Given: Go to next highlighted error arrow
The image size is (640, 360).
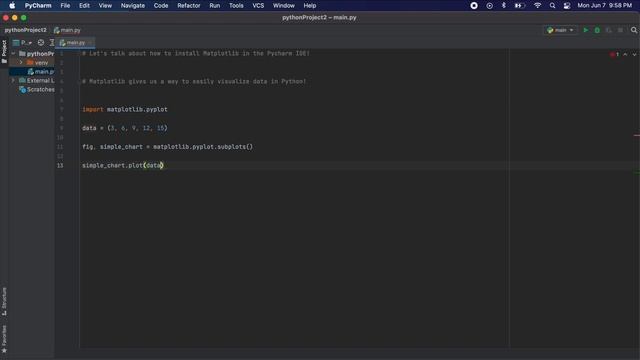Looking at the screenshot, I should (x=634, y=54).
